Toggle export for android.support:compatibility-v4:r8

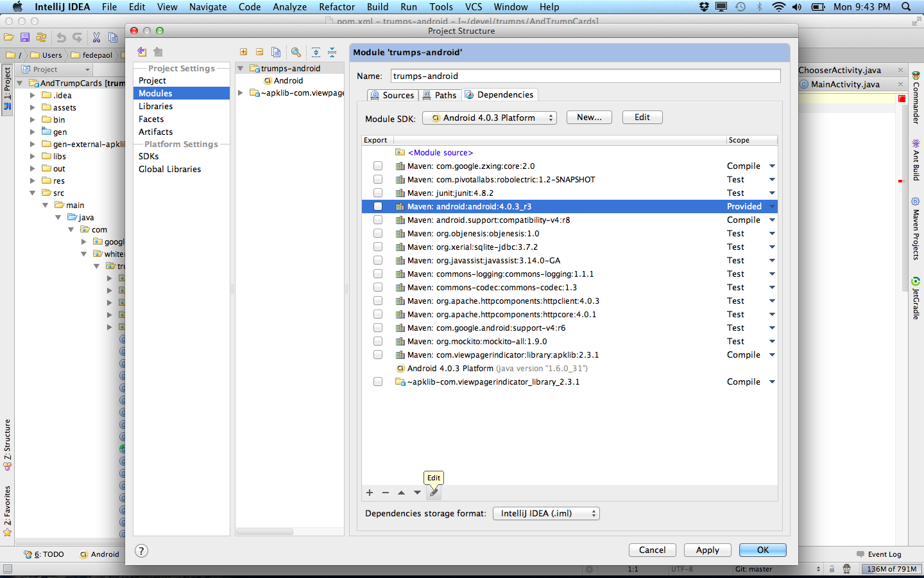click(x=378, y=220)
